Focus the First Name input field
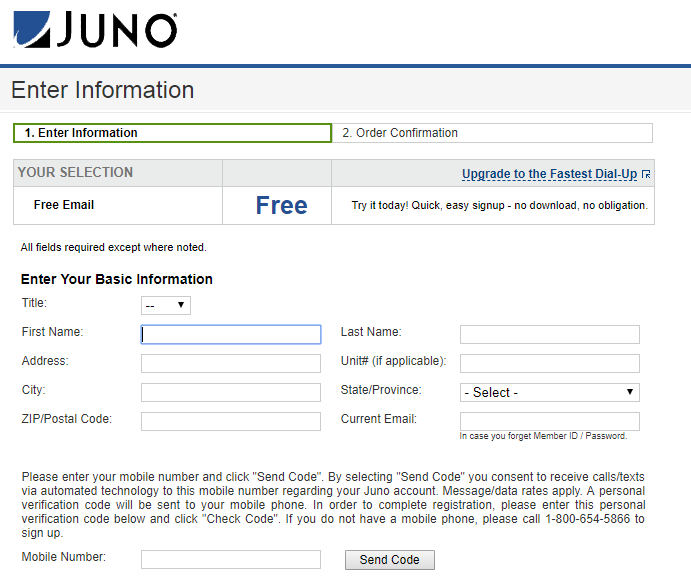This screenshot has height=577, width=691. coord(231,334)
